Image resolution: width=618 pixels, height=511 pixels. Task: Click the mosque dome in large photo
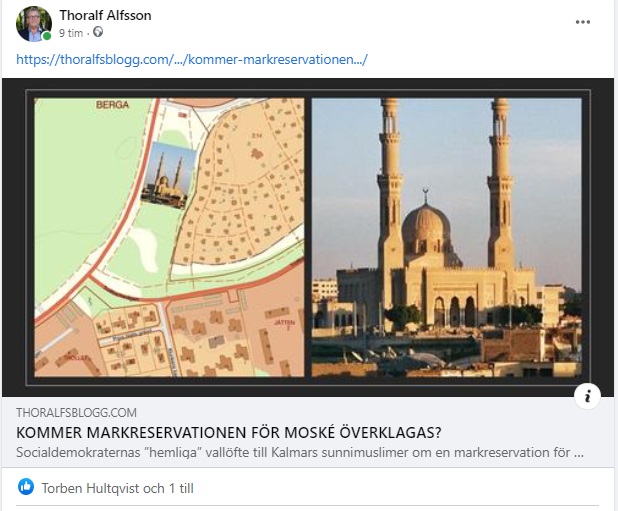(x=426, y=226)
